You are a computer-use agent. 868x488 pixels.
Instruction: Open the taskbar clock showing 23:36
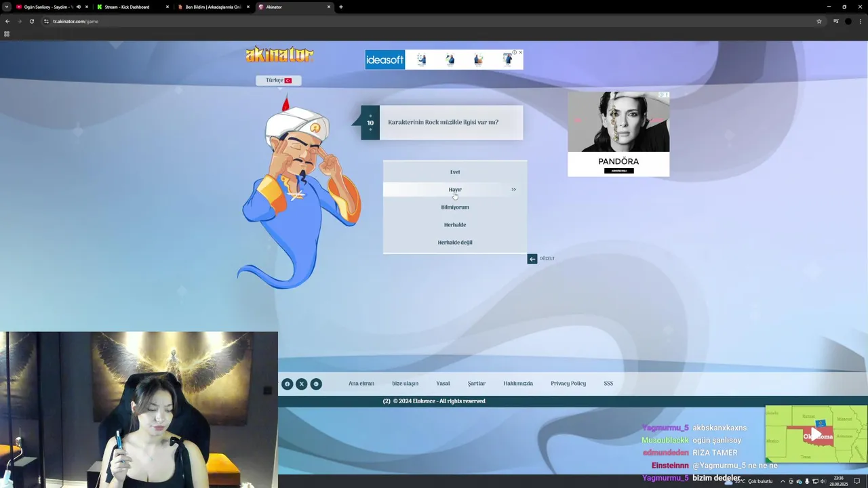[x=838, y=481]
